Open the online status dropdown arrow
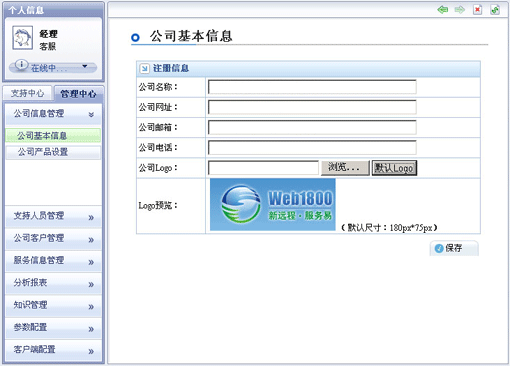 coord(85,66)
